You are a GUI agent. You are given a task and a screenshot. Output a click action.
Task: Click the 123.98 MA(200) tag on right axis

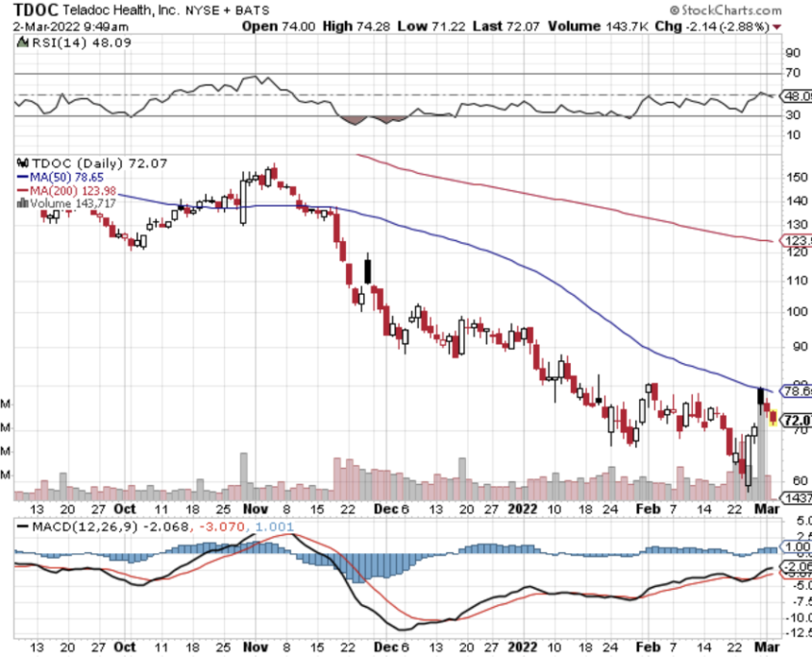pyautogui.click(x=798, y=240)
